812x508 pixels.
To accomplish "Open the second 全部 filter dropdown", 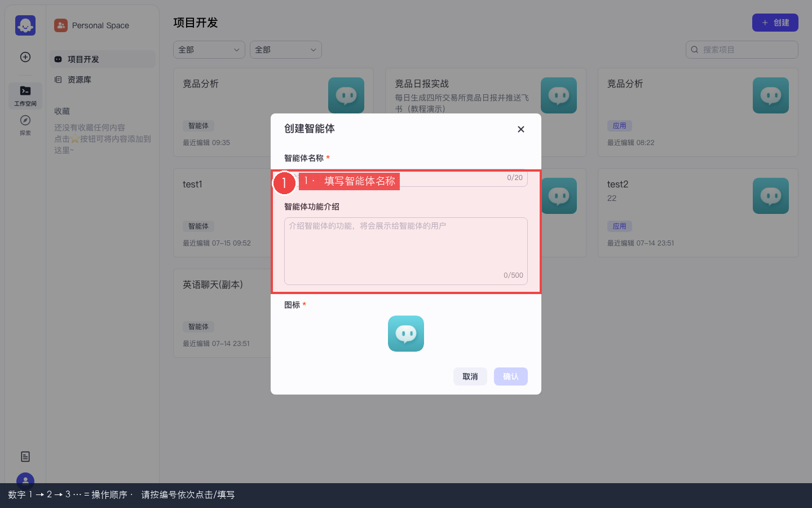I will coord(286,50).
